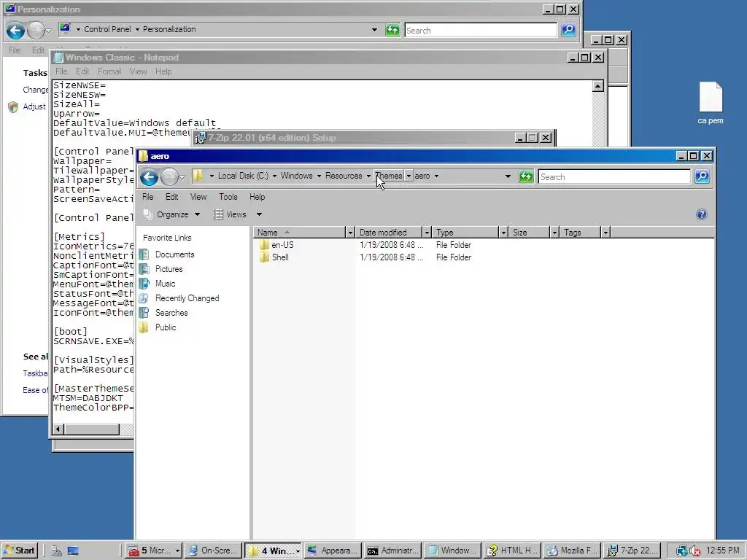Open Help menu in aero window
This screenshot has height=560, width=747.
(x=257, y=197)
